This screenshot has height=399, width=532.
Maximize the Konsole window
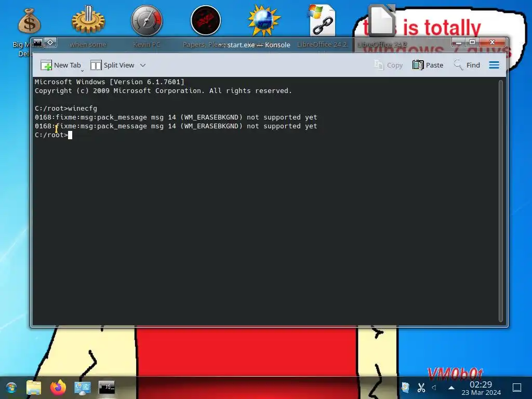coord(472,43)
